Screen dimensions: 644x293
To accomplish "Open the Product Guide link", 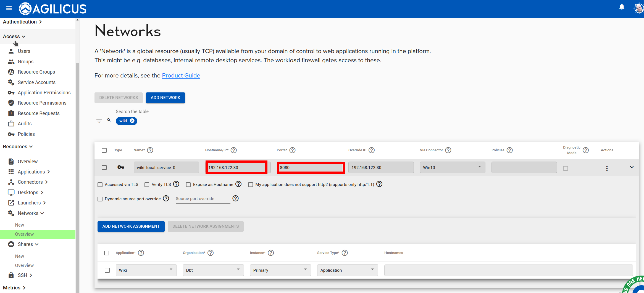I will pyautogui.click(x=181, y=76).
